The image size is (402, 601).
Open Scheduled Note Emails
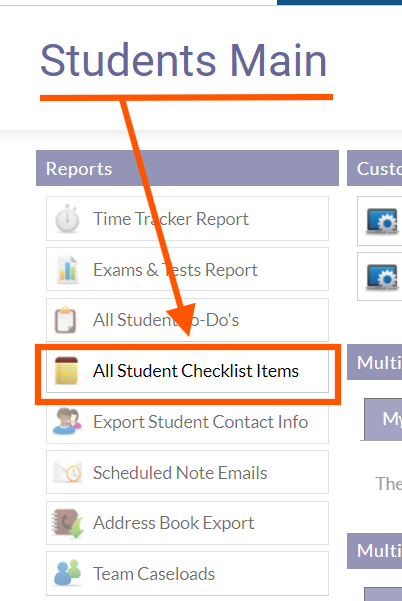[187, 472]
